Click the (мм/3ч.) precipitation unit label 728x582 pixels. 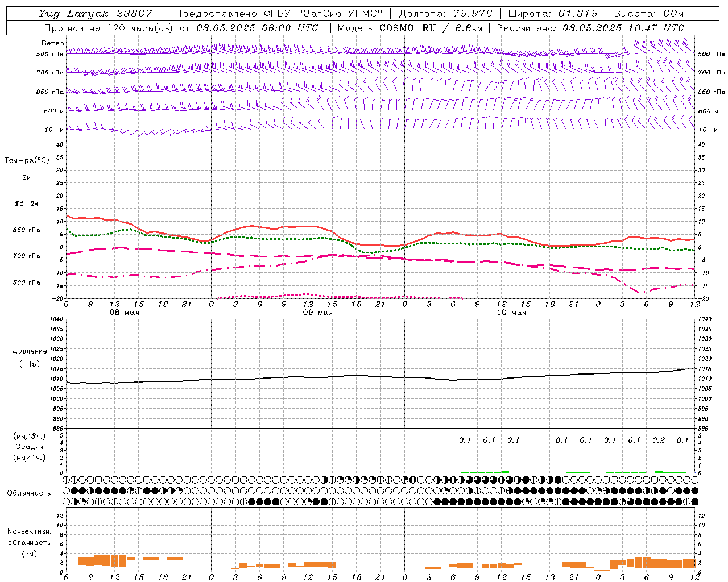(30, 436)
